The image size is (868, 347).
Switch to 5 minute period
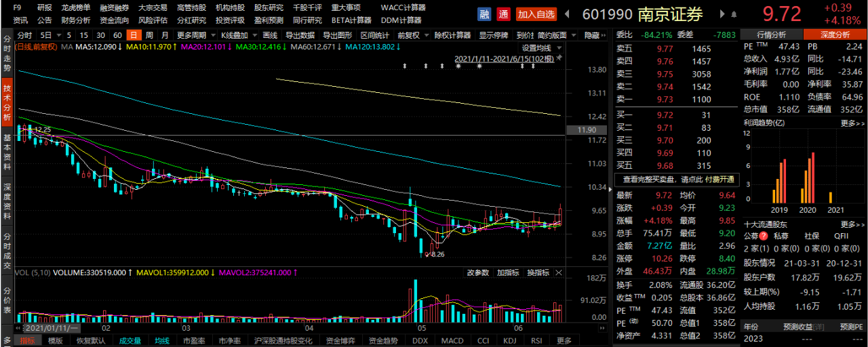coord(68,35)
